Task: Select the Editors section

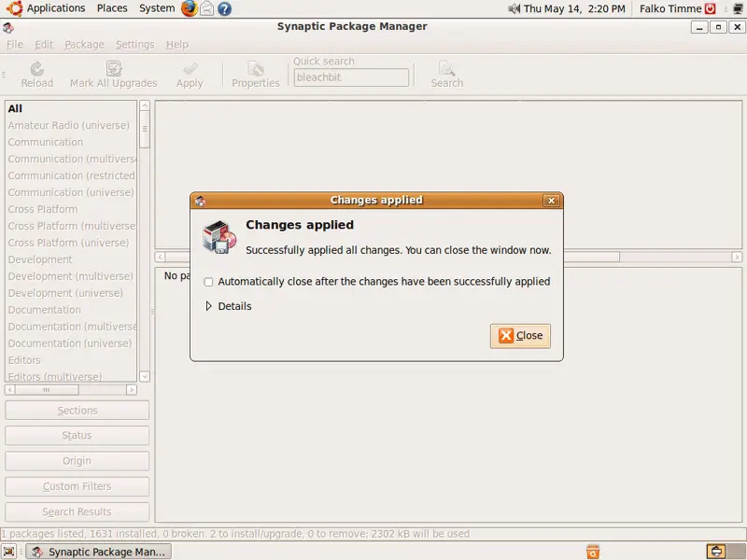Action: 72,360
